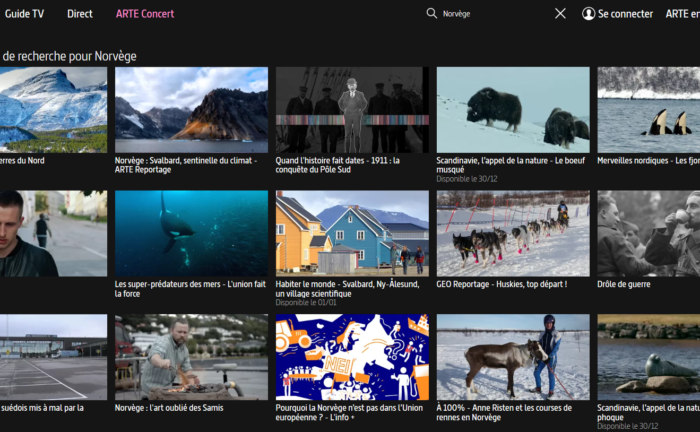Click the Scandinavie boeuf musqué title text
700x432 pixels.
[x=512, y=164]
